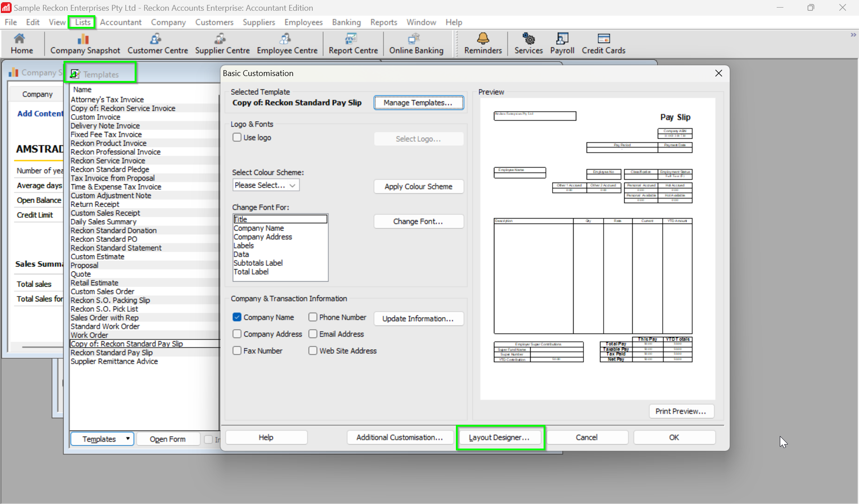Select Reckon Standard Statement template
This screenshot has width=859, height=504.
pyautogui.click(x=145, y=248)
